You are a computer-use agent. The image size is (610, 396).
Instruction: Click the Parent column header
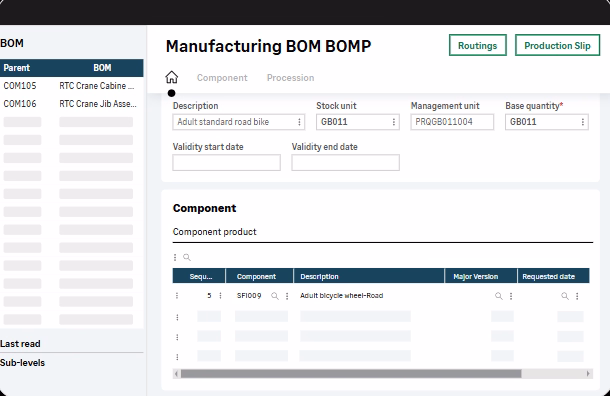17,68
